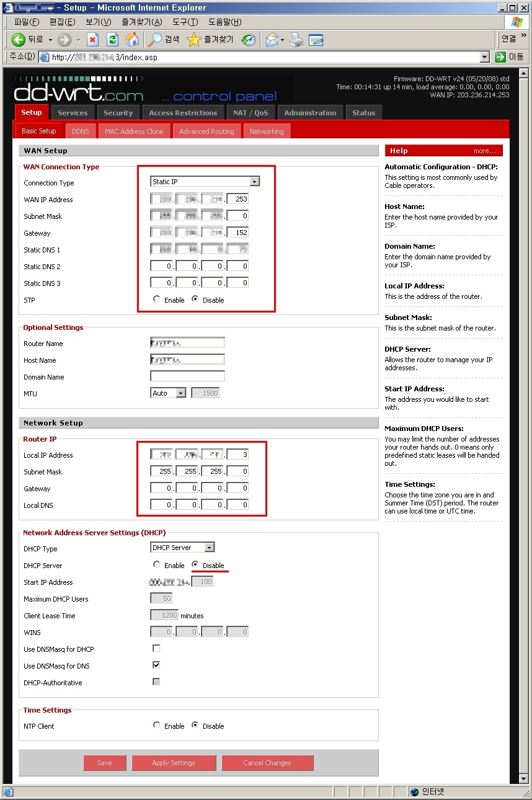Switch to the Security tab
Image resolution: width=532 pixels, height=800 pixels.
click(118, 113)
